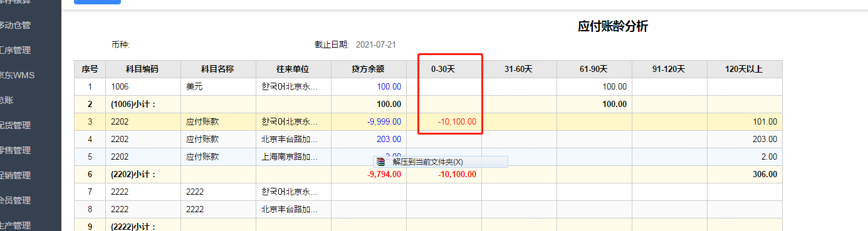The height and width of the screenshot is (231, 868).
Task: Click the 截止日期 value 2021-07-21
Action: [x=376, y=45]
